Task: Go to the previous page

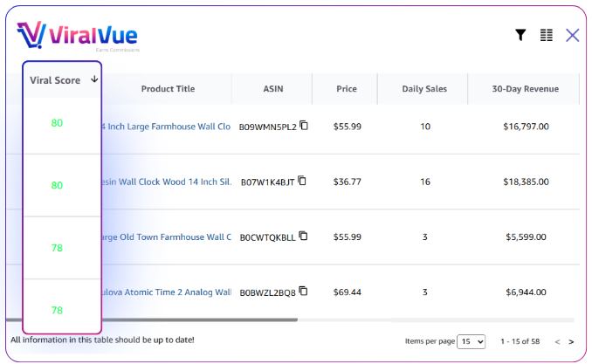Action: pyautogui.click(x=557, y=341)
